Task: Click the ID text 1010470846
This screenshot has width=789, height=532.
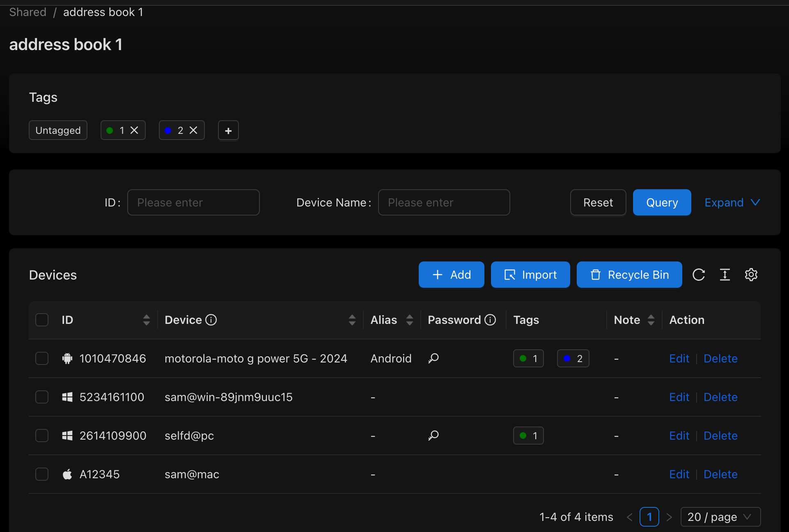Action: 113,358
